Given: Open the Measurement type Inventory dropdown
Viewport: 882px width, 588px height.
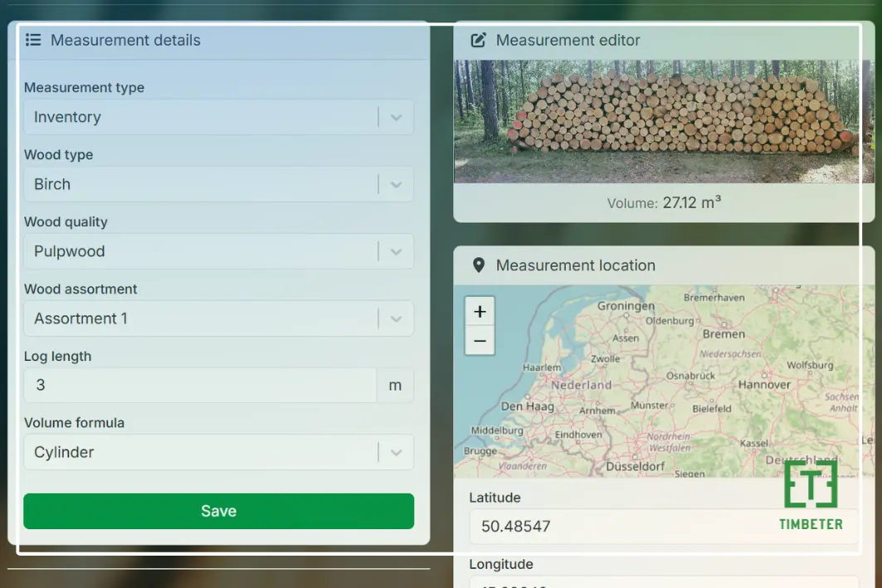Looking at the screenshot, I should tap(219, 117).
